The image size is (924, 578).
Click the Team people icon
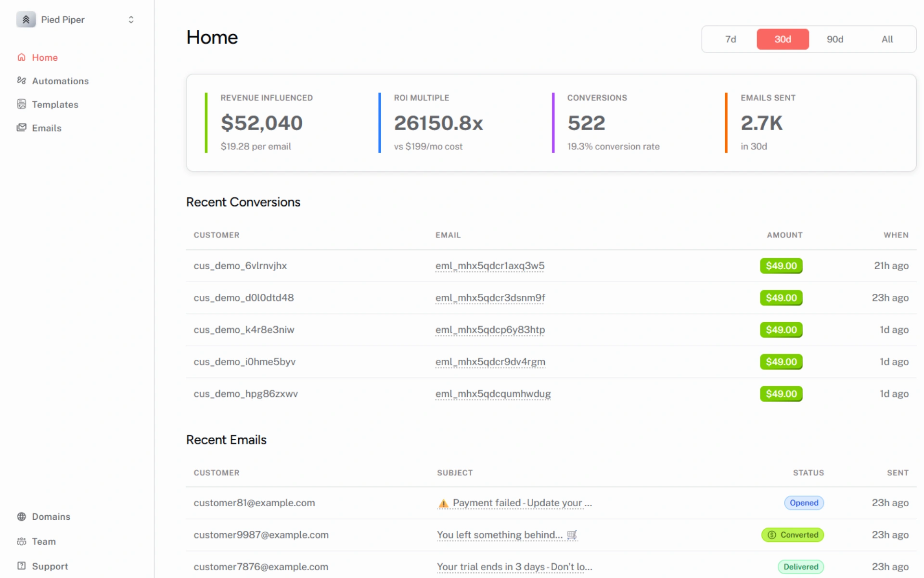(22, 541)
